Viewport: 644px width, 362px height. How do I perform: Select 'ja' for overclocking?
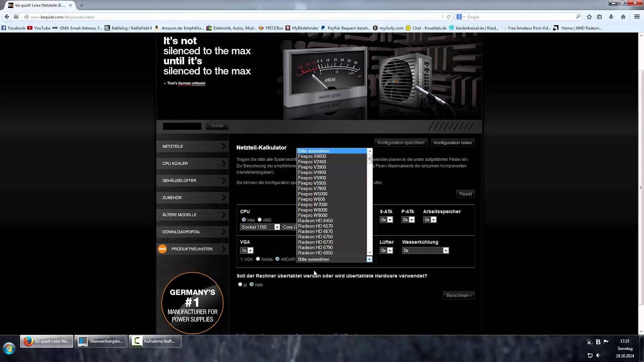240,284
